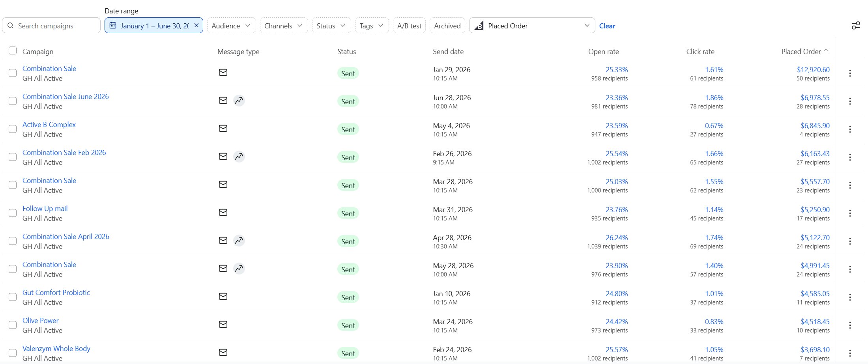The image size is (868, 364).
Task: Open more options for Jan 29 Combination Sale
Action: point(850,73)
